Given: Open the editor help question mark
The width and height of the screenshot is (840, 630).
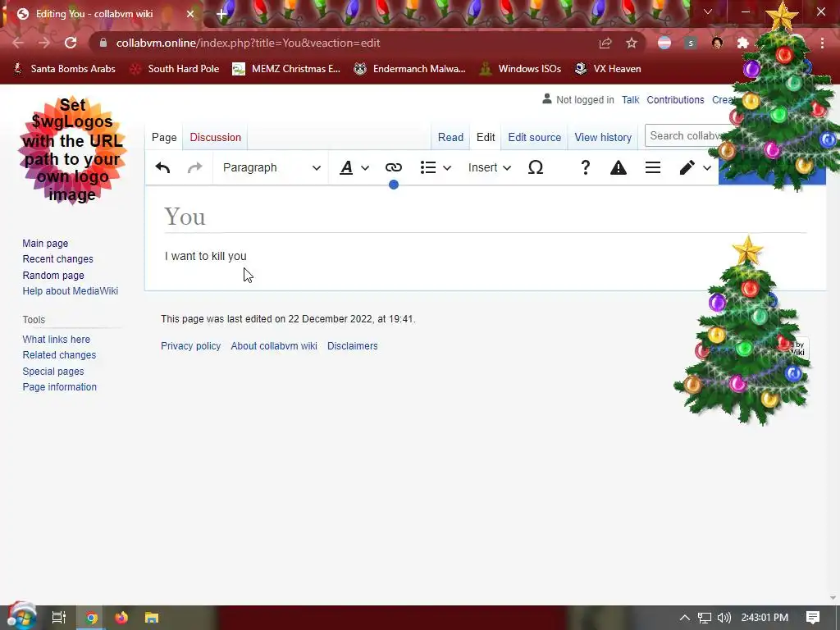Looking at the screenshot, I should tap(585, 167).
